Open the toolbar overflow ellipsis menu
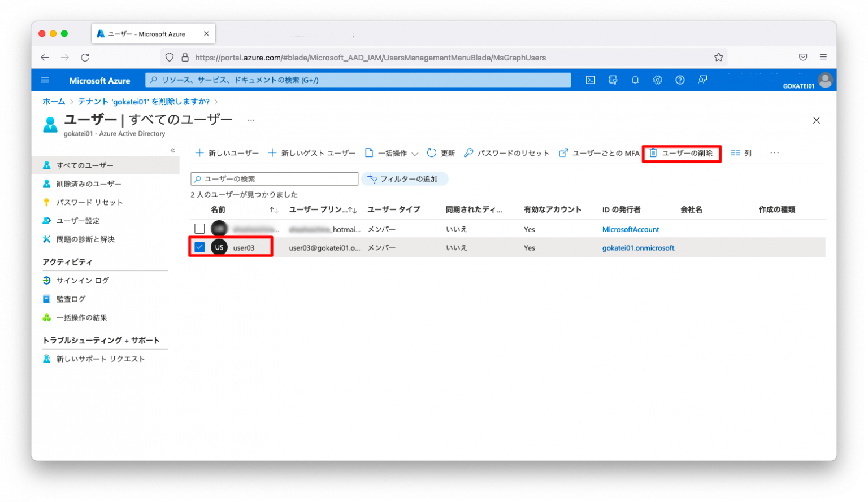 pos(774,152)
